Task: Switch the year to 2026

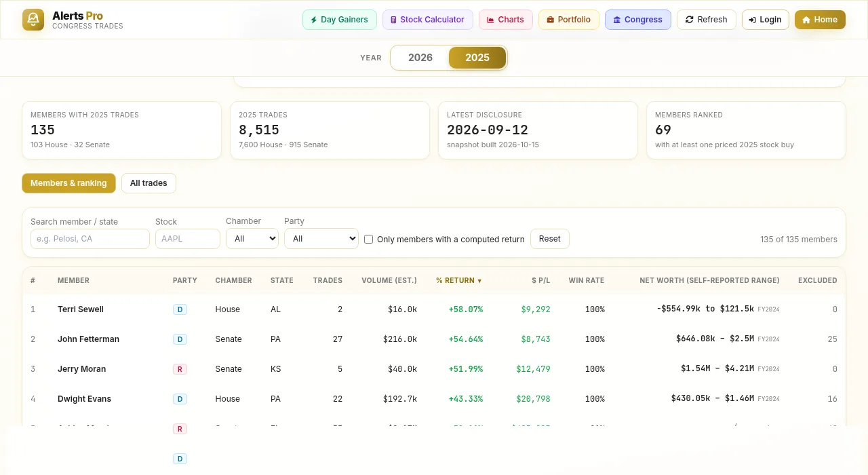Action: pyautogui.click(x=420, y=58)
